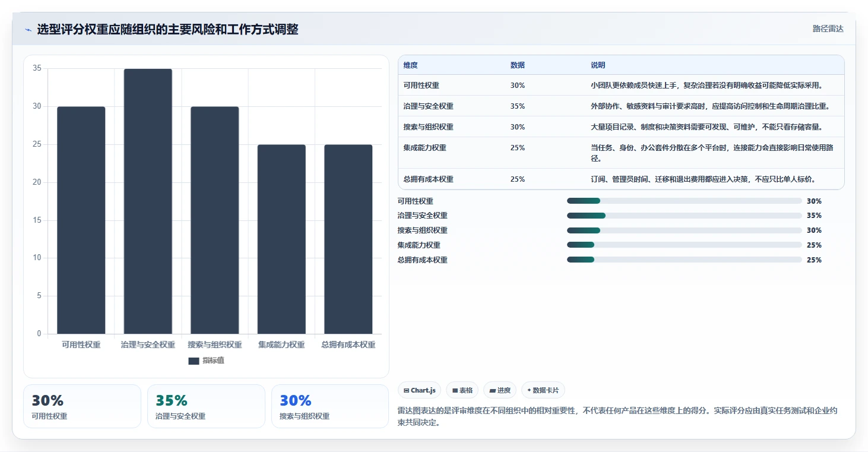Click the 搜索与组织权重 progress bar at 30%
Image resolution: width=868 pixels, height=452 pixels.
685,230
